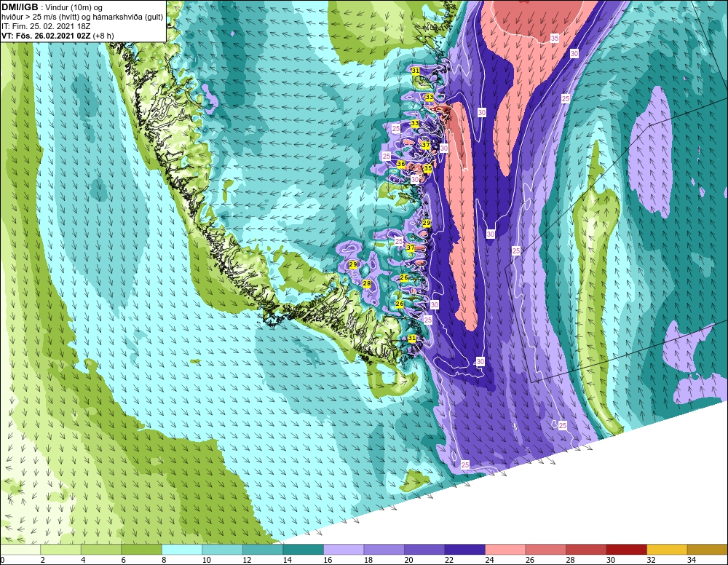Click the legend scale number 16
Viewport: 728px width, 565px height.
(x=328, y=560)
